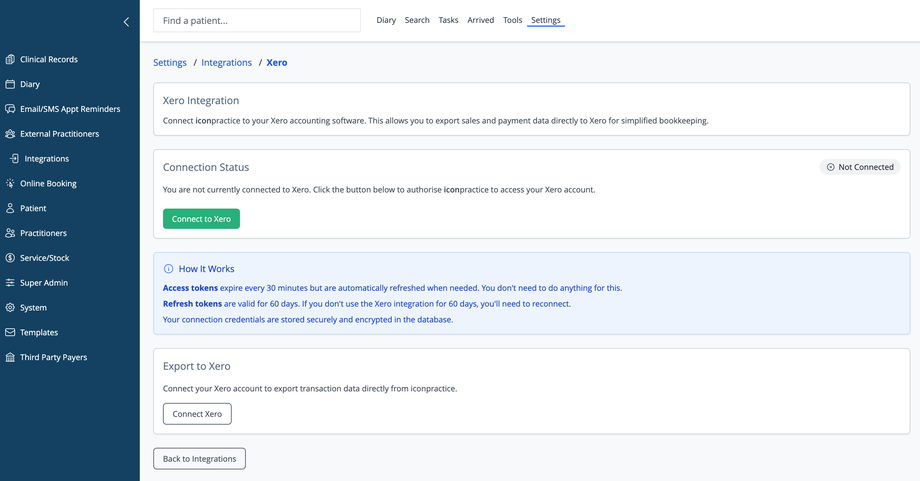Open Service/Stock section
Image resolution: width=920 pixels, height=481 pixels.
(45, 258)
